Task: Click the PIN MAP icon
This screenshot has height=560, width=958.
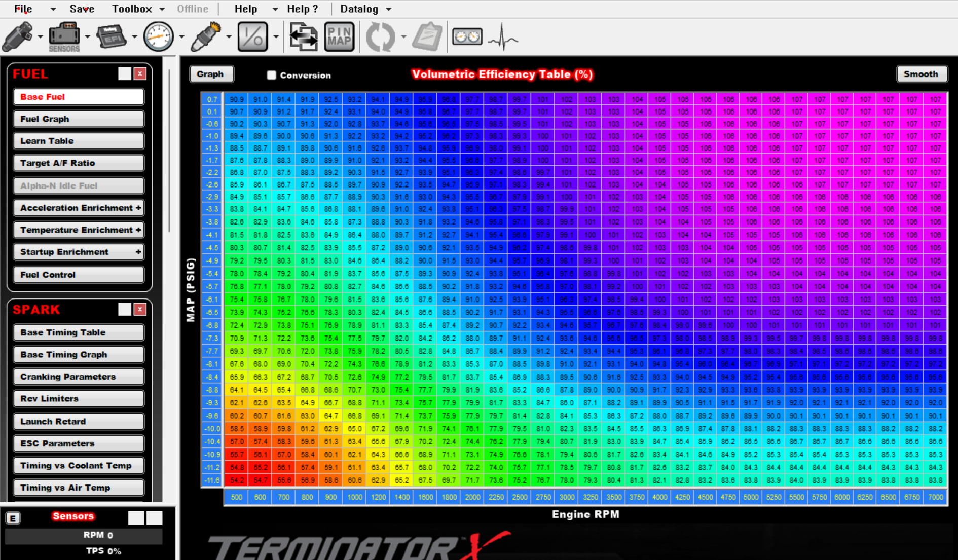Action: coord(339,36)
